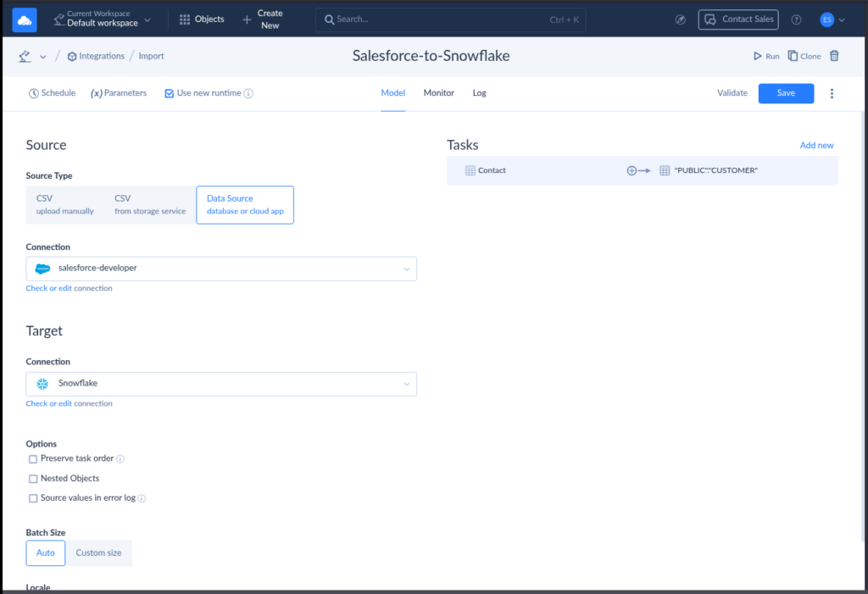The height and width of the screenshot is (594, 868).
Task: Open the Current Workspace dropdown
Action: tap(102, 19)
